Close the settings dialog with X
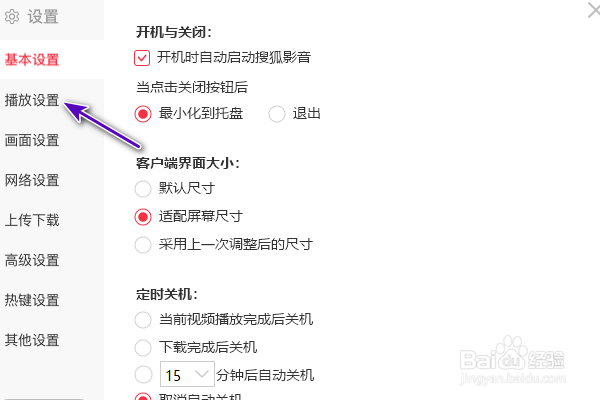Screen dimensions: 600x400 (x=590, y=8)
